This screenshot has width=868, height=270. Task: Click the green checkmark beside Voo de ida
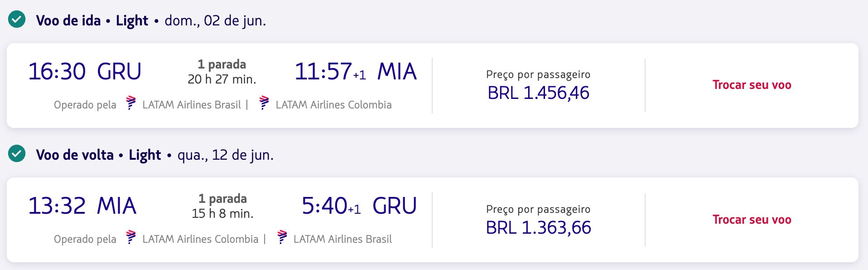pyautogui.click(x=17, y=20)
